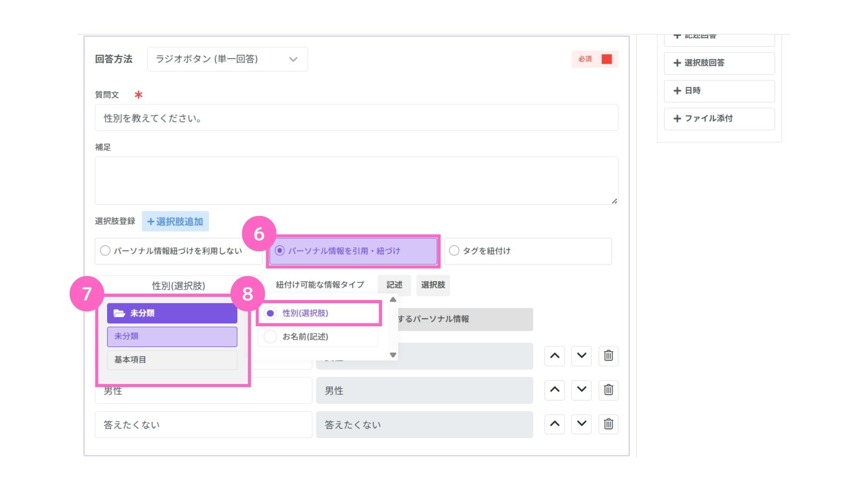Click trash icon of the first choice row
This screenshot has width=868, height=488.
[x=608, y=356]
